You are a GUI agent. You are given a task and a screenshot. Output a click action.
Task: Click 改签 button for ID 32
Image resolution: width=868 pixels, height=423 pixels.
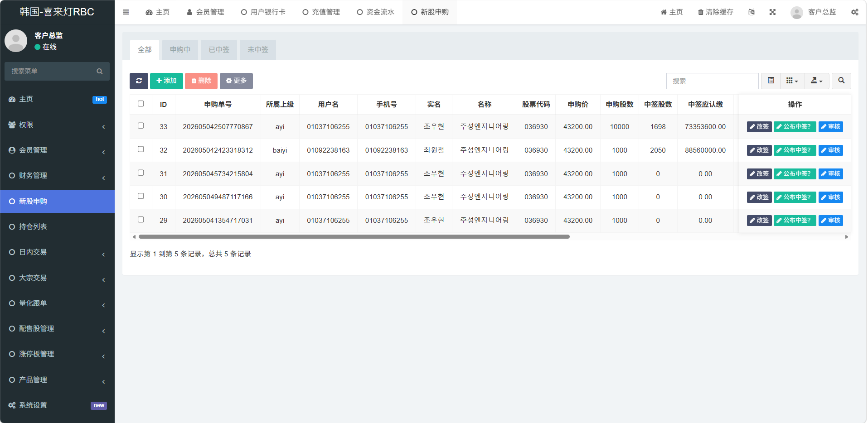(x=759, y=150)
